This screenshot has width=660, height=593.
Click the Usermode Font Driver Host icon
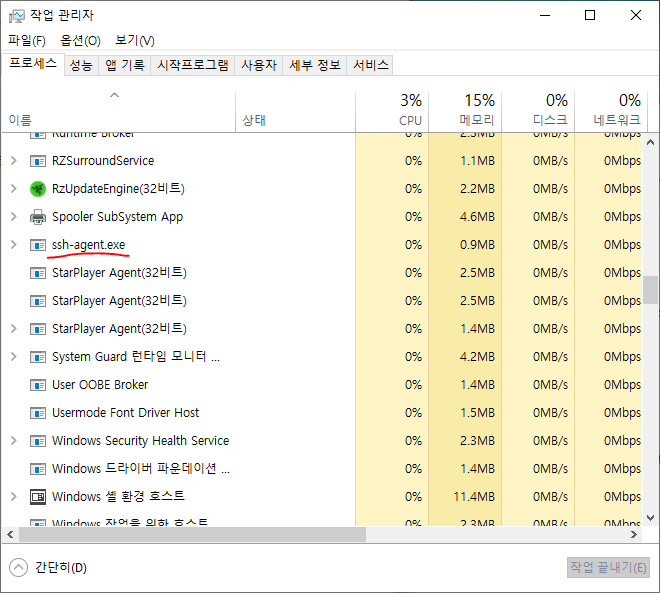38,413
